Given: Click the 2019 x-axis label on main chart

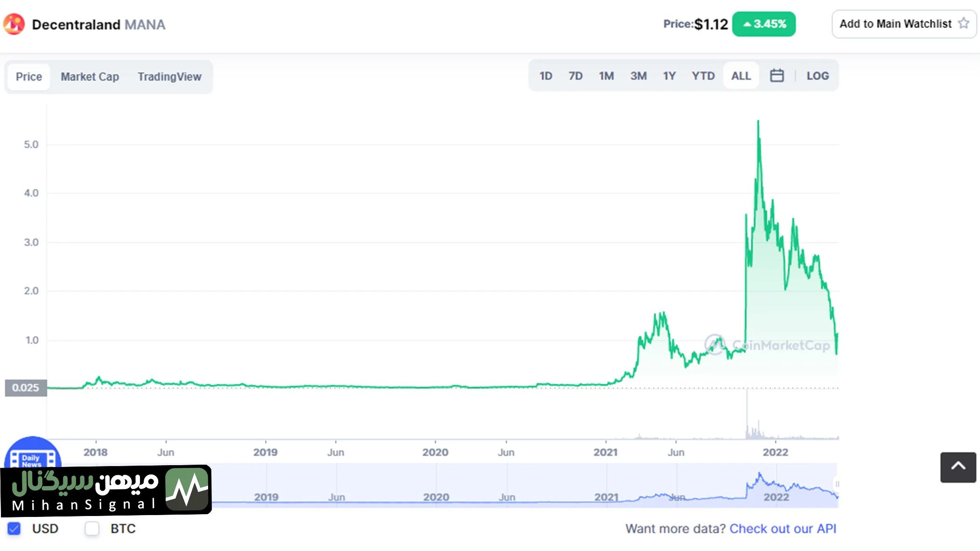Looking at the screenshot, I should pos(265,452).
